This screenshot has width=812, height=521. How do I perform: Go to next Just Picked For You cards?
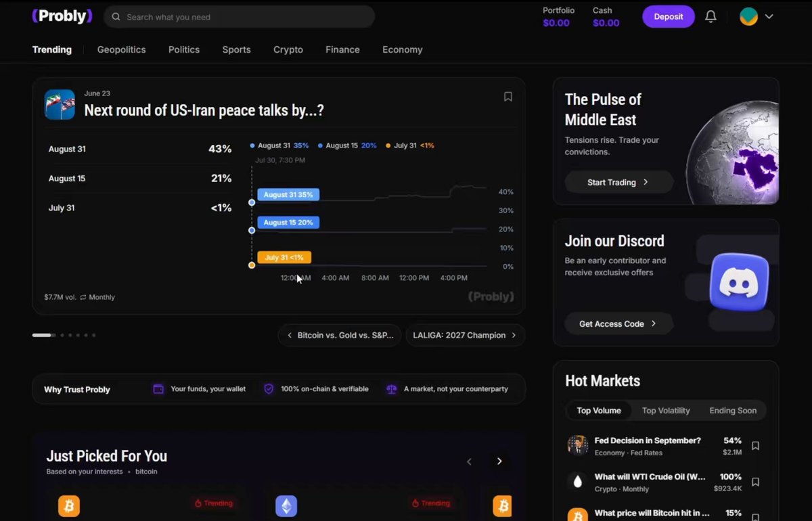[x=499, y=461]
